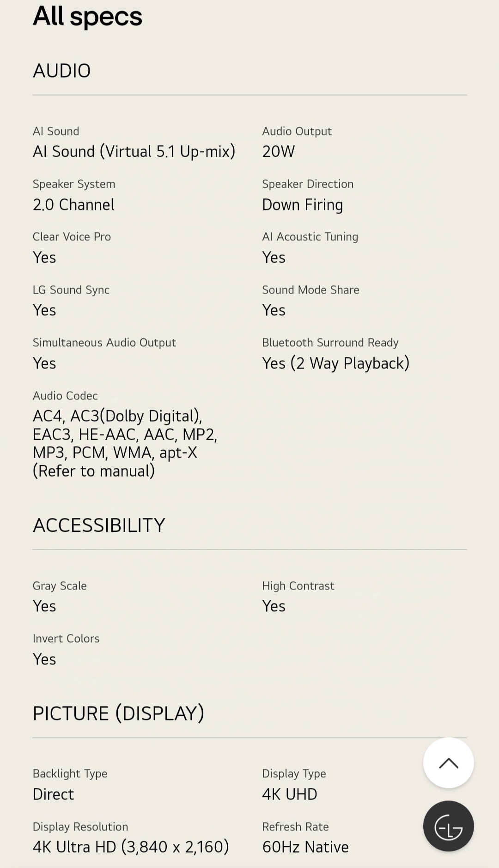Click the 60Hz Native refresh rate value
The width and height of the screenshot is (499, 868).
tap(305, 847)
